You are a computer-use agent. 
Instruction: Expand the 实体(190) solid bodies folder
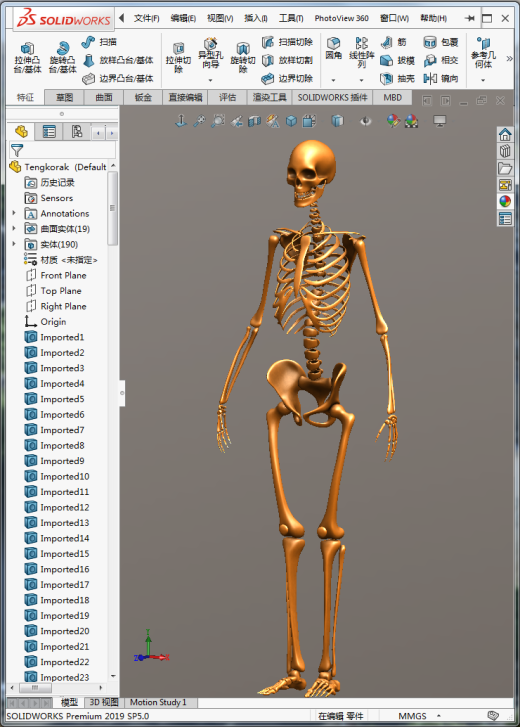tap(14, 244)
